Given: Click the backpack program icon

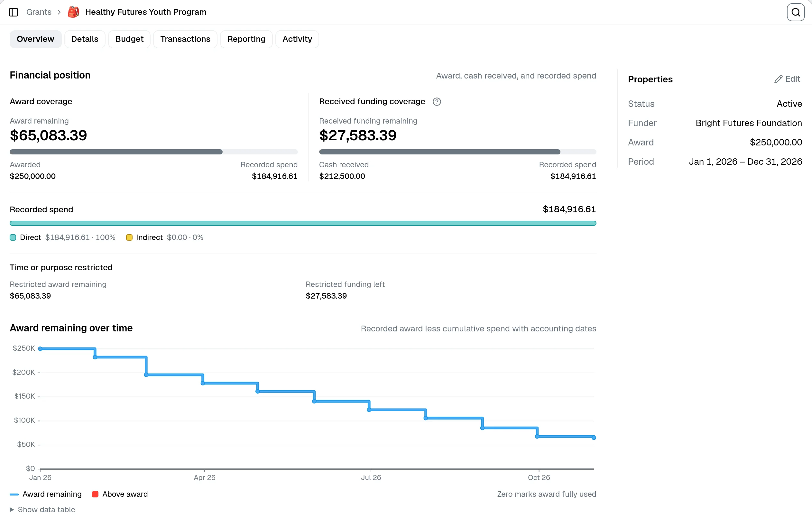Looking at the screenshot, I should pos(74,12).
